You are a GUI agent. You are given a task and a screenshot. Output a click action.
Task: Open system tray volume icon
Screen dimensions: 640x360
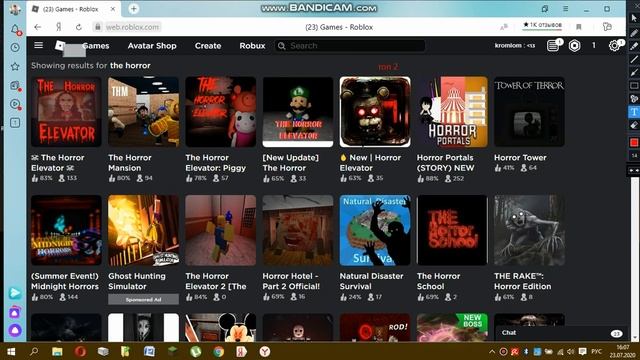[570, 351]
